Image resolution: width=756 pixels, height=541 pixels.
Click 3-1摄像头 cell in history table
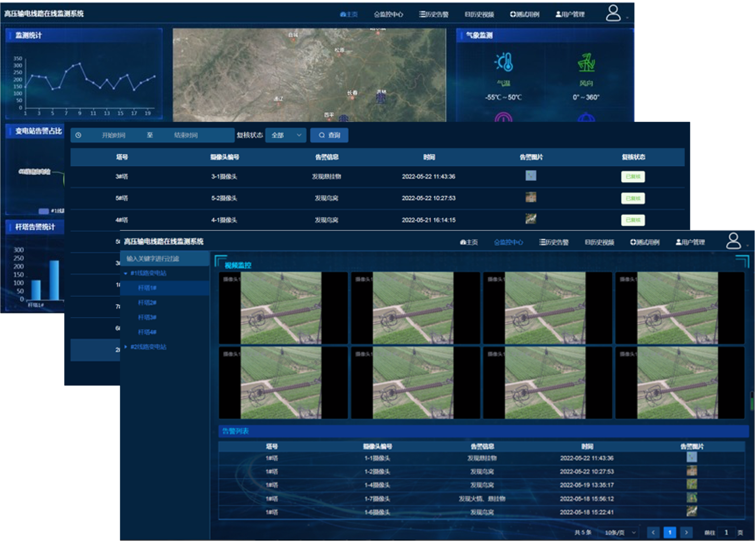[224, 177]
